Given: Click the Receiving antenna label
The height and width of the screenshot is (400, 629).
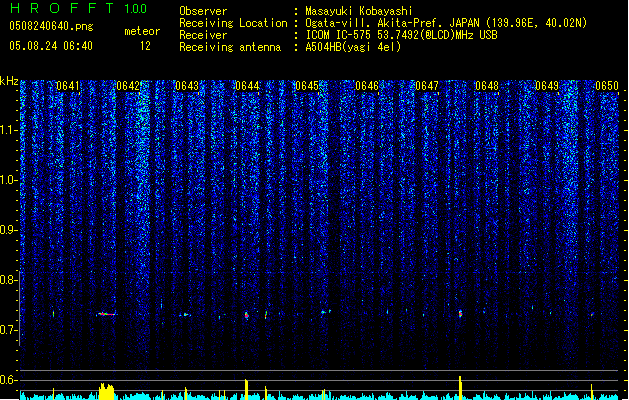Looking at the screenshot, I should [x=230, y=47].
